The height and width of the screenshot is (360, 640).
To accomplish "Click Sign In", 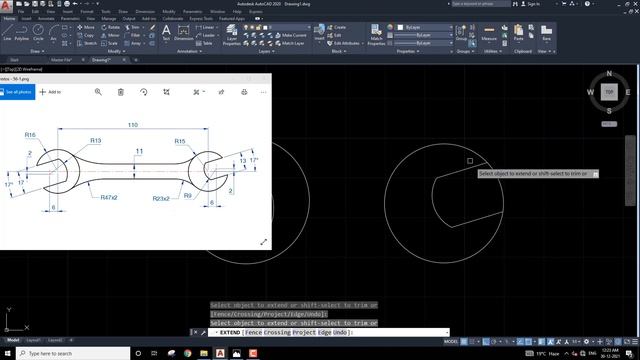I will [531, 4].
